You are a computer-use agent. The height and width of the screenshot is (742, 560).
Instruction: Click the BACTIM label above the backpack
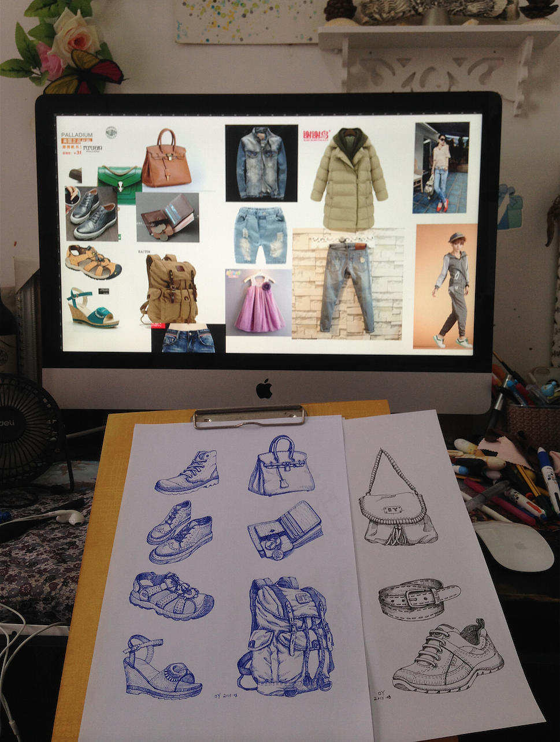point(144,252)
